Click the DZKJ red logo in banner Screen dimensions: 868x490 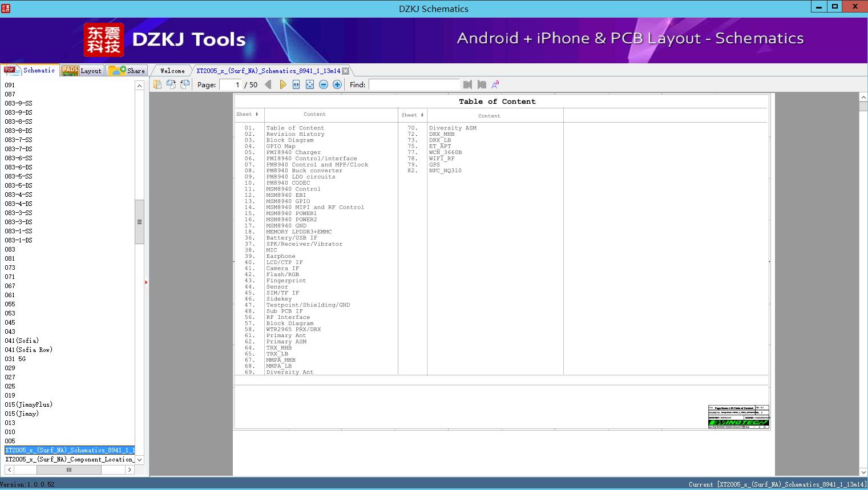click(104, 40)
